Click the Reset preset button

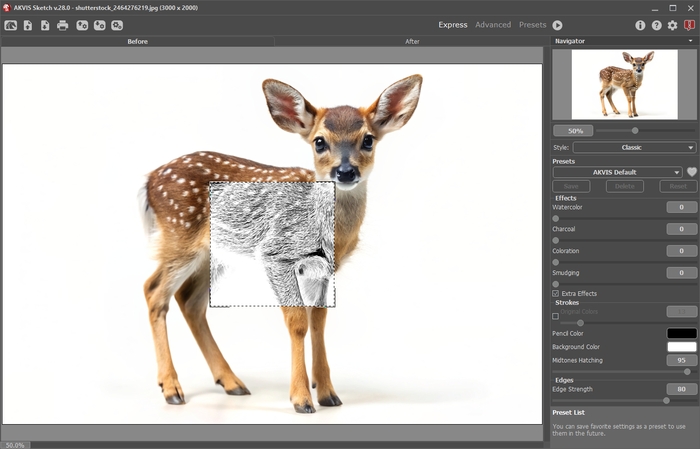[678, 186]
